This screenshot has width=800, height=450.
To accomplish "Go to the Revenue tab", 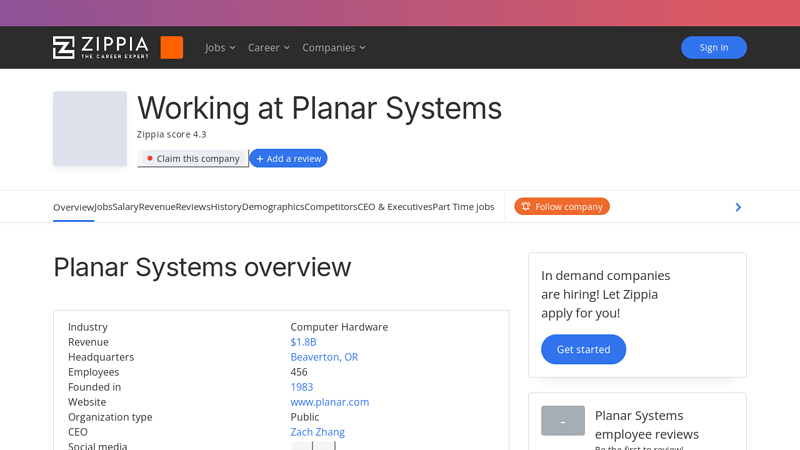I will (x=157, y=207).
